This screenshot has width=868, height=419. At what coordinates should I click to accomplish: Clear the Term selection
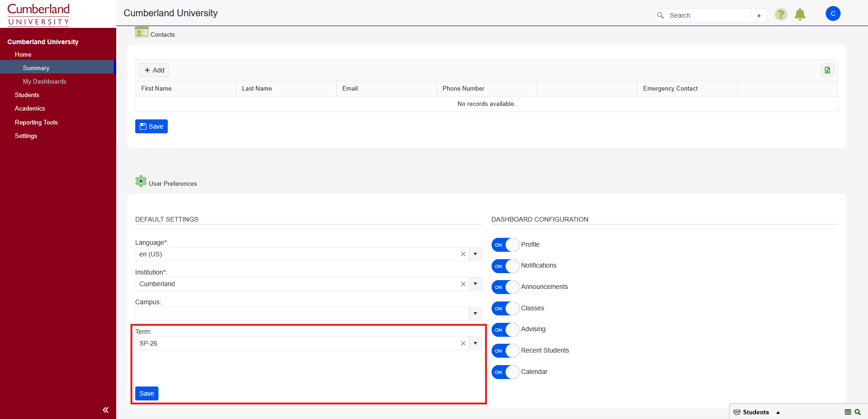click(x=463, y=343)
